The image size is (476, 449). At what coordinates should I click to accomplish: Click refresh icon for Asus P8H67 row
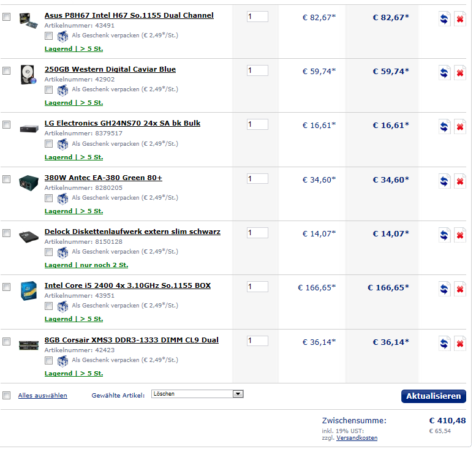click(x=444, y=19)
